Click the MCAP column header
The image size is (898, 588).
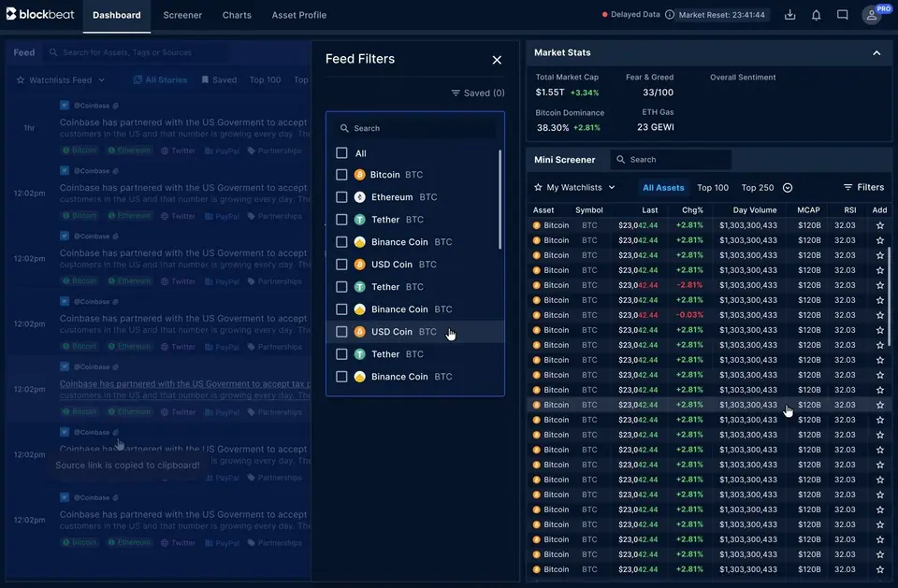(808, 210)
